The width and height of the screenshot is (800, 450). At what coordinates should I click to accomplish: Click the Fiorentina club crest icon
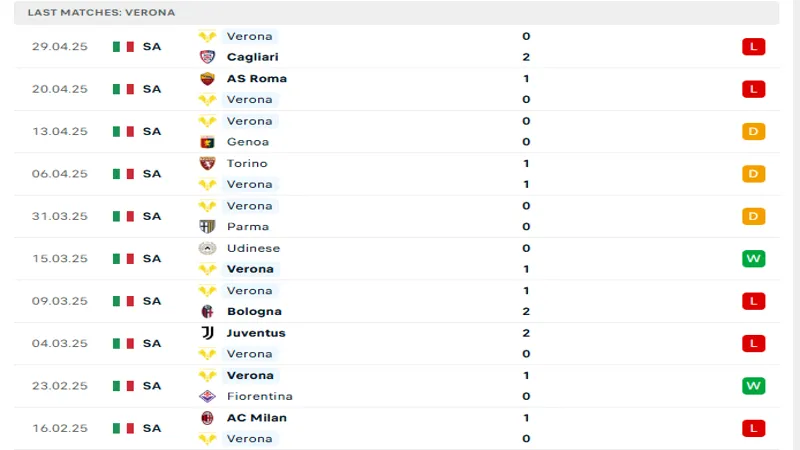(208, 397)
